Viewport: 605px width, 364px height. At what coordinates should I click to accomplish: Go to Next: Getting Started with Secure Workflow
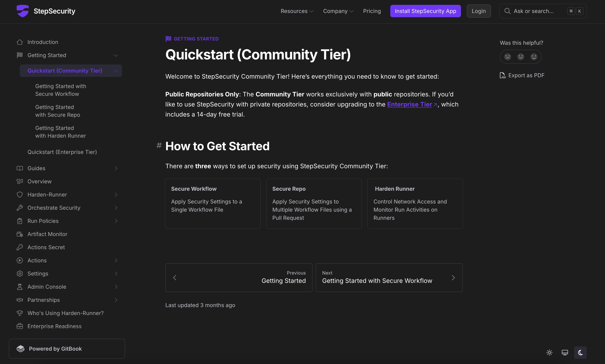389,278
